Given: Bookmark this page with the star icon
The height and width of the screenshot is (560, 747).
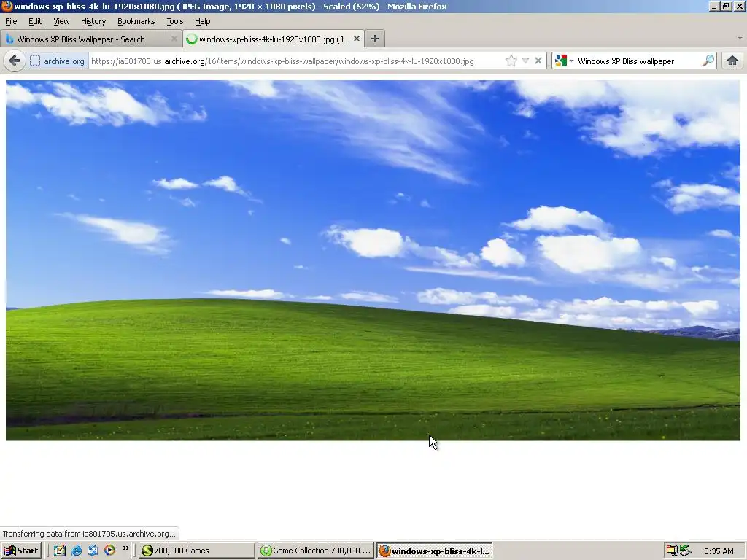Looking at the screenshot, I should [511, 61].
